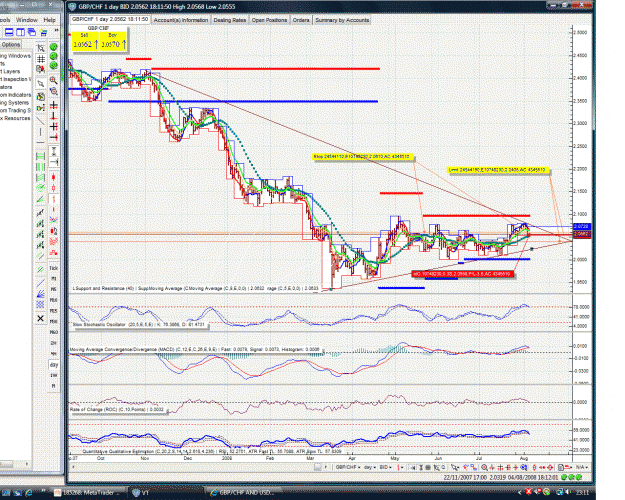Select the zoom-out magnifier tool in left toolbar

click(53, 92)
